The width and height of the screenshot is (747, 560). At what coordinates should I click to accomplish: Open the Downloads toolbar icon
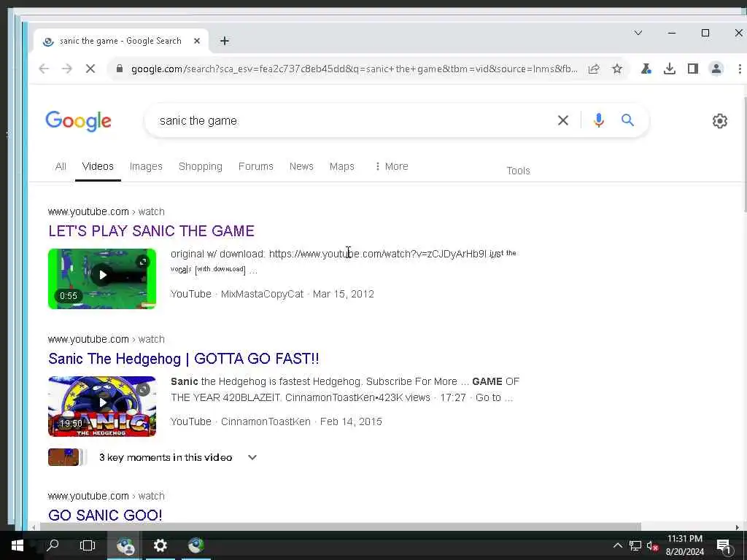coord(670,69)
